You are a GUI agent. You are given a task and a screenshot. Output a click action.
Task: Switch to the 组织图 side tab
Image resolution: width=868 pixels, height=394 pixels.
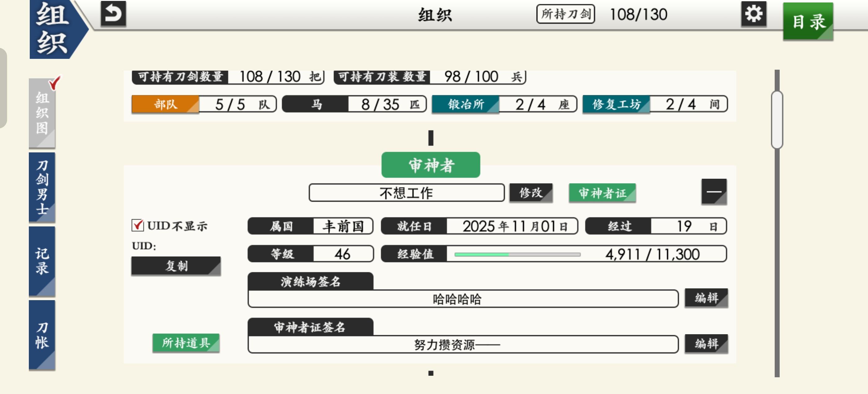coord(42,113)
